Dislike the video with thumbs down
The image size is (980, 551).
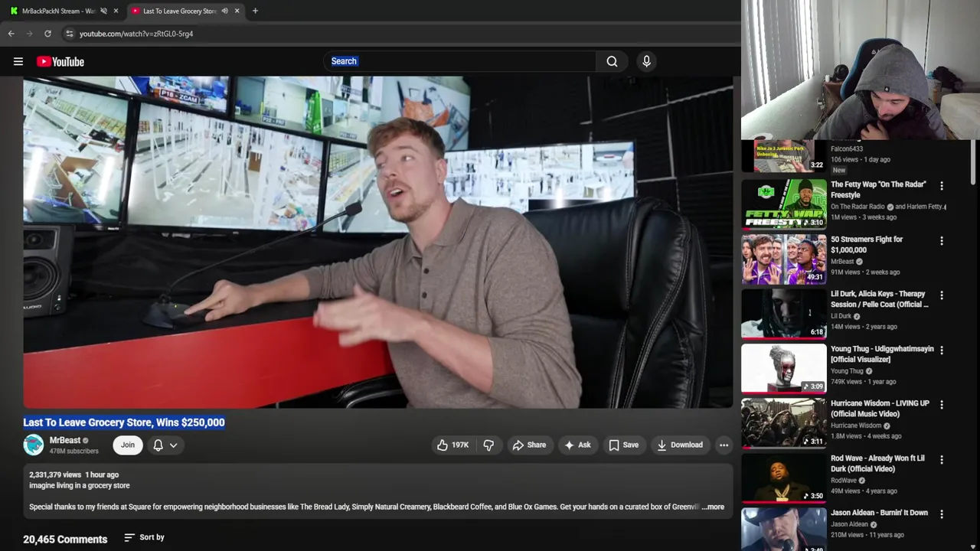coord(488,445)
